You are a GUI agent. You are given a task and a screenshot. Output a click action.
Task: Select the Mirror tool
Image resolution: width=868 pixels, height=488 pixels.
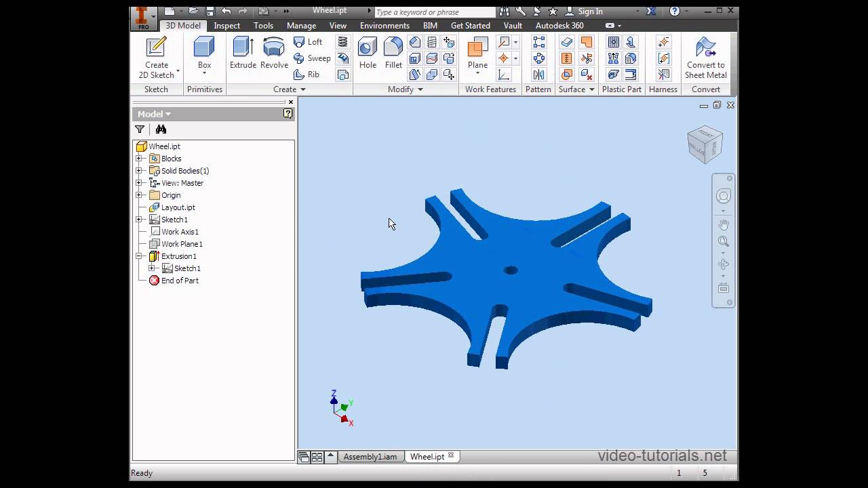pos(538,75)
